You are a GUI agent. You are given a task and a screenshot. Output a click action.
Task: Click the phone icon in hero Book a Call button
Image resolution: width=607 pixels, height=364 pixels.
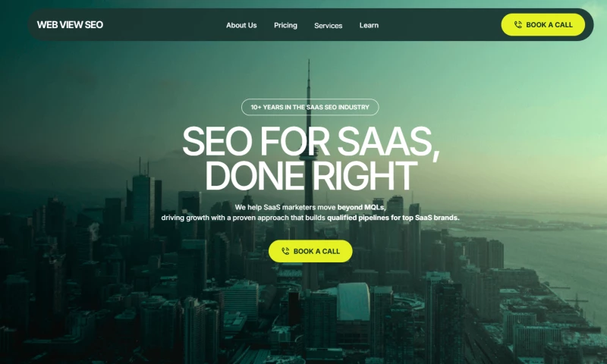[x=285, y=251]
